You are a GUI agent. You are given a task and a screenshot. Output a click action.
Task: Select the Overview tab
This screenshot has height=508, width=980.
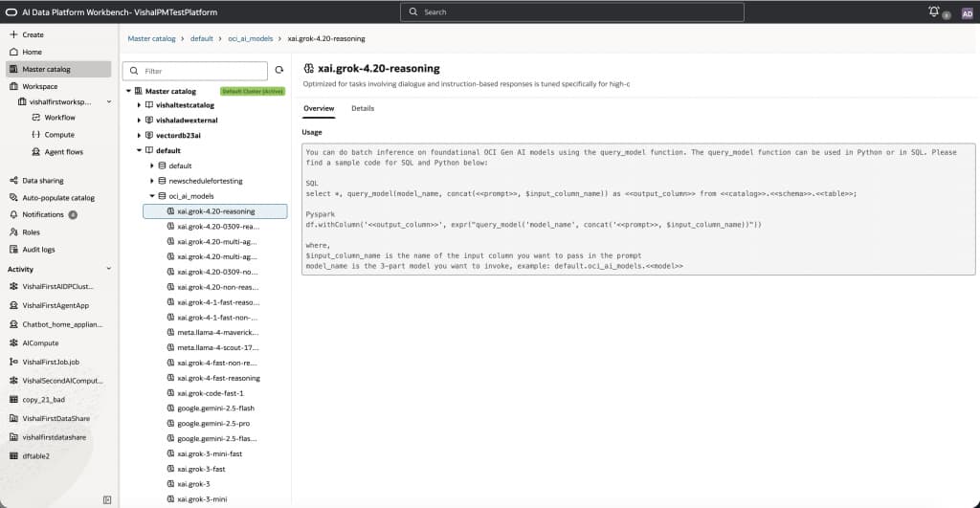point(319,109)
